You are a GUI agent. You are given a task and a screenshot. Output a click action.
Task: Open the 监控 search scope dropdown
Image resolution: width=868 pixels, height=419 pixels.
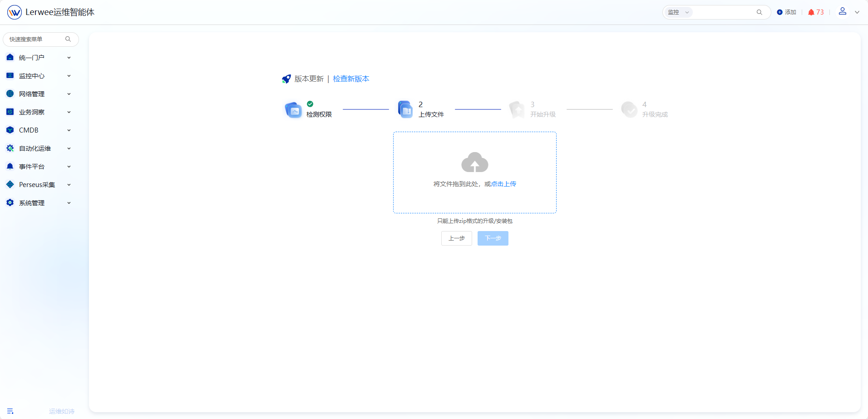(678, 12)
